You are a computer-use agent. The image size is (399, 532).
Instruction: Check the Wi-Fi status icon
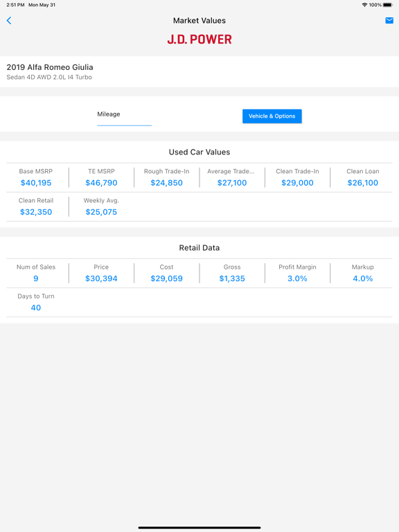point(365,5)
